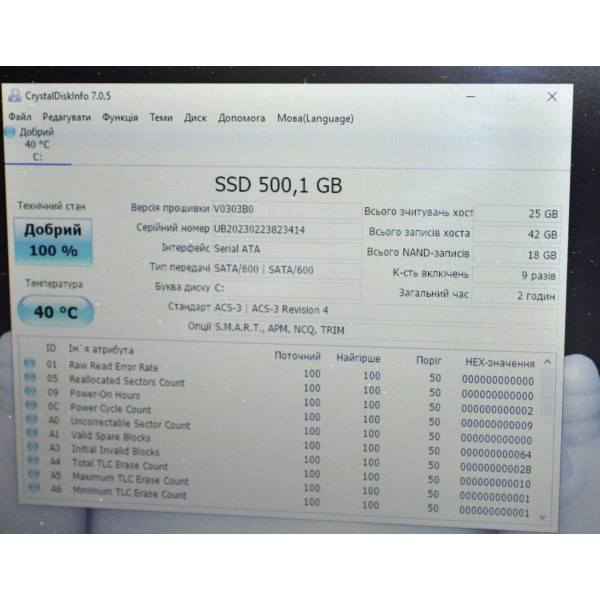This screenshot has height=600, width=600.
Task: Click the Добрий 100 % health status button
Action: [53, 241]
